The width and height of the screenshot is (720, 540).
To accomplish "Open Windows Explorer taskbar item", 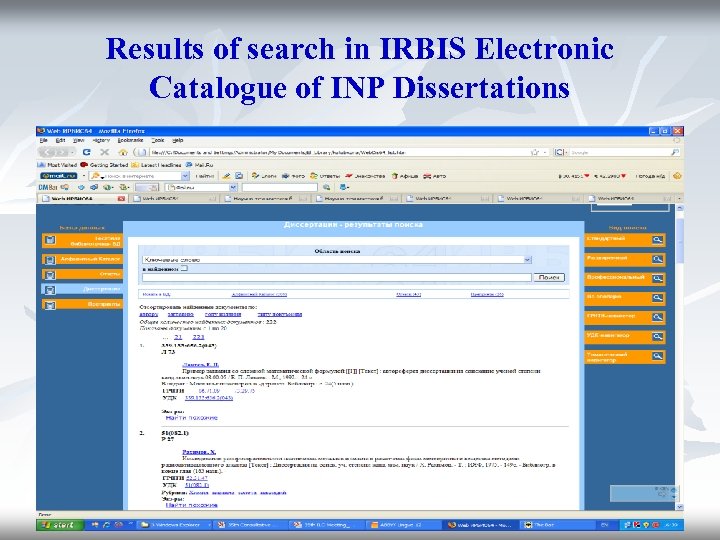I will point(175,525).
